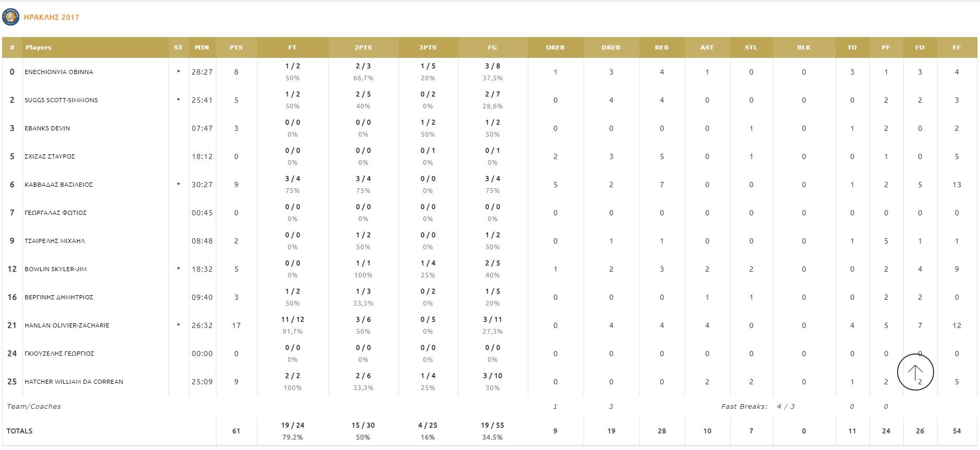Sort by the MIN column header
980x450 pixels.
(x=202, y=47)
